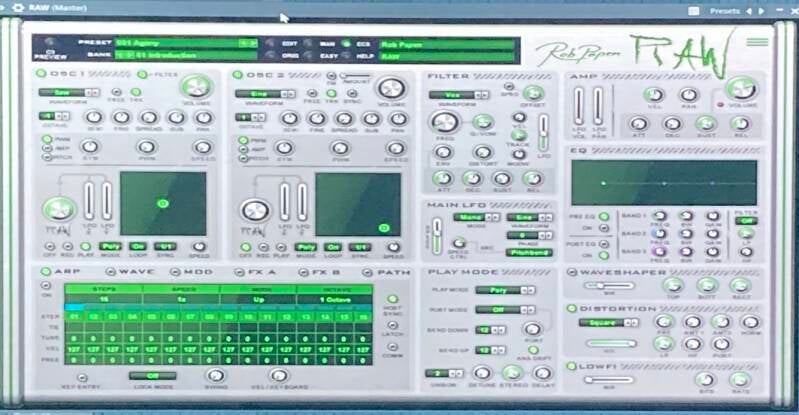799x415 pixels.
Task: Open plugin options gear in title bar
Action: [18, 8]
